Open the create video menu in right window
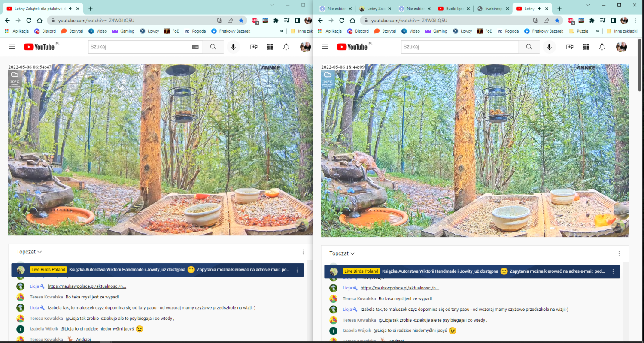Viewport: 644px width, 343px height. click(x=570, y=47)
